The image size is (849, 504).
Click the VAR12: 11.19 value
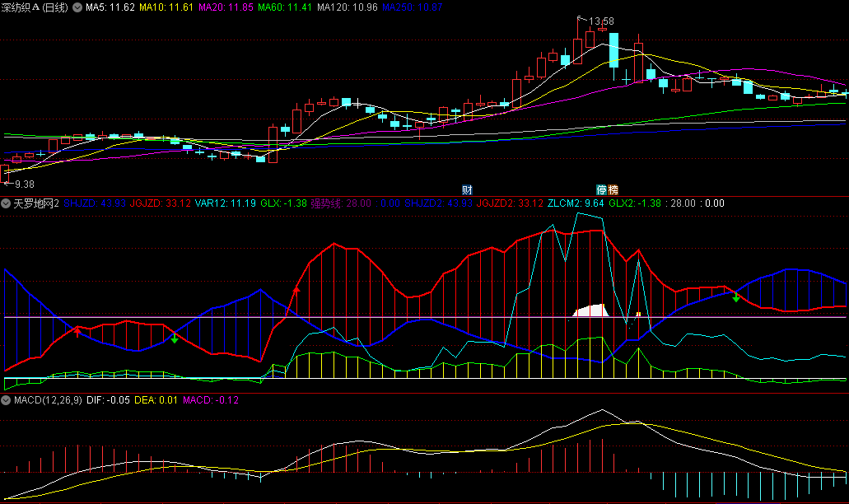[x=226, y=203]
